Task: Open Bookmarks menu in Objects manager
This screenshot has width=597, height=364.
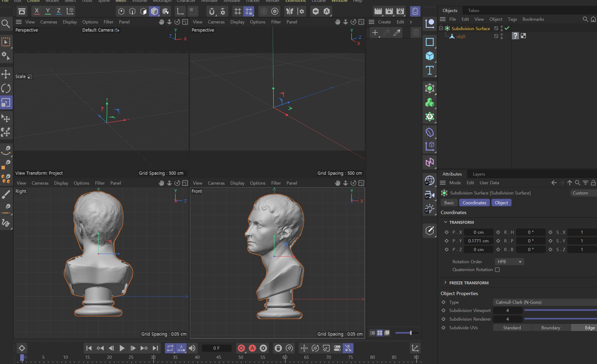Action: click(533, 19)
